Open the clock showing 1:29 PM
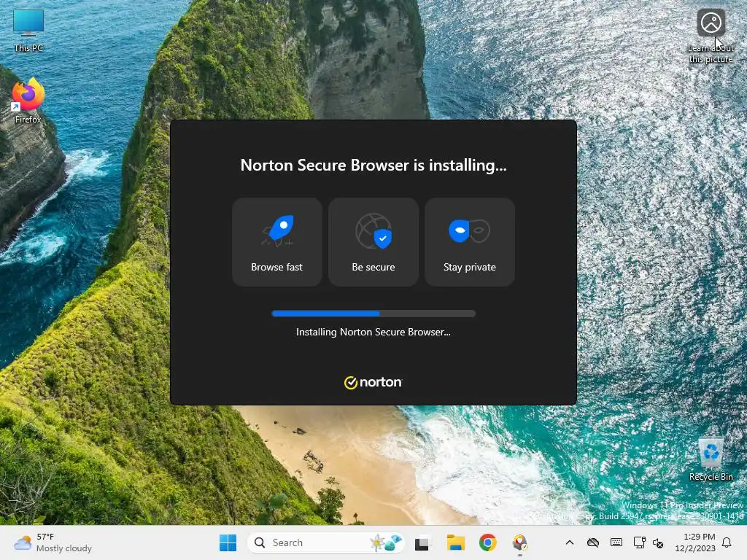747x560 pixels. point(695,542)
